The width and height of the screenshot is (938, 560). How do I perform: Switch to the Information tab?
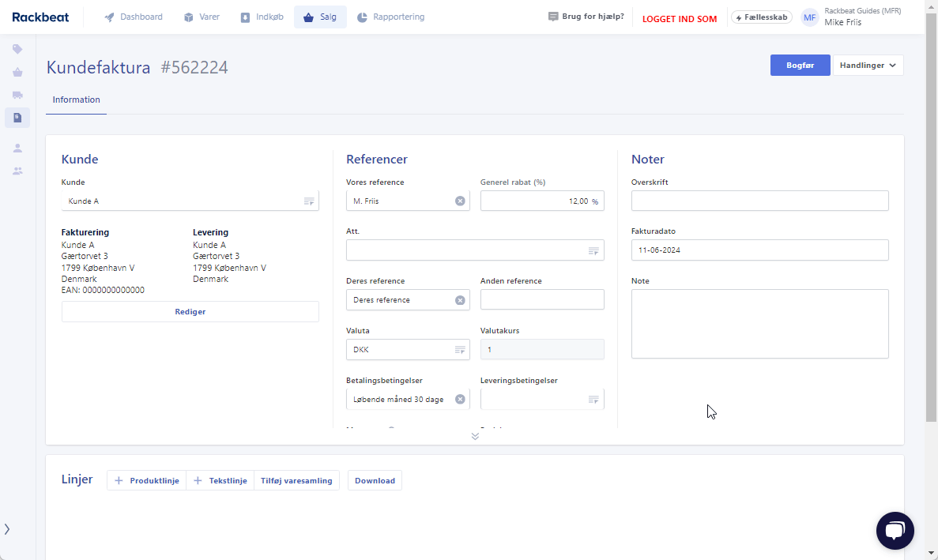[76, 100]
